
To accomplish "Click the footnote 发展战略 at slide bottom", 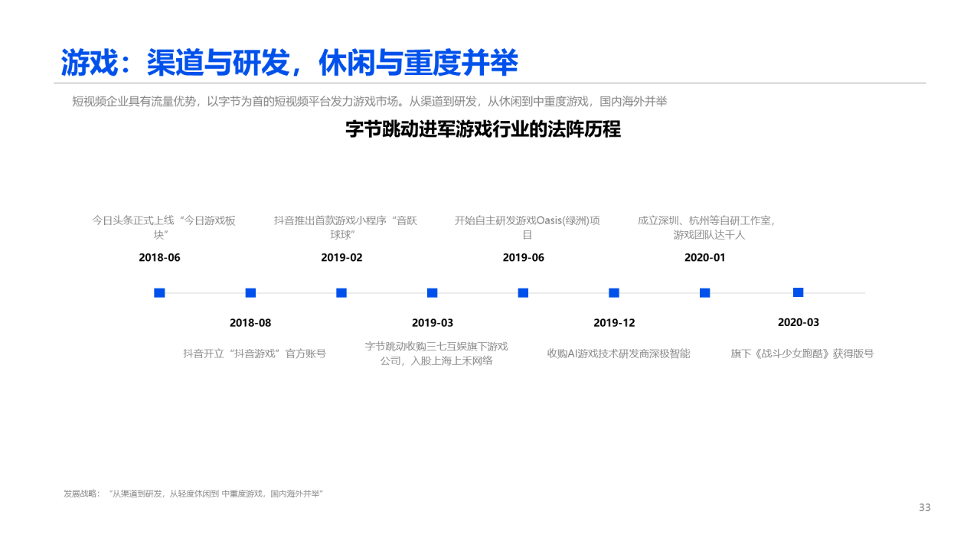I will pos(193,494).
